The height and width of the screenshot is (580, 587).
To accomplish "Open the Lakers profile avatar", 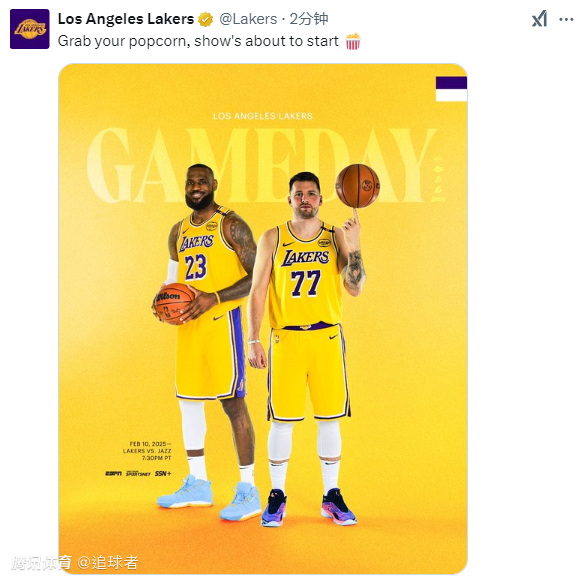I will pos(30,29).
